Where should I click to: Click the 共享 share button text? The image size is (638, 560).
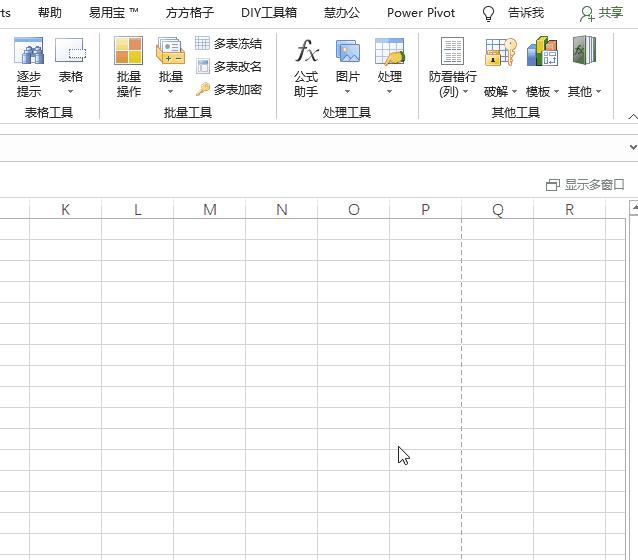click(610, 13)
